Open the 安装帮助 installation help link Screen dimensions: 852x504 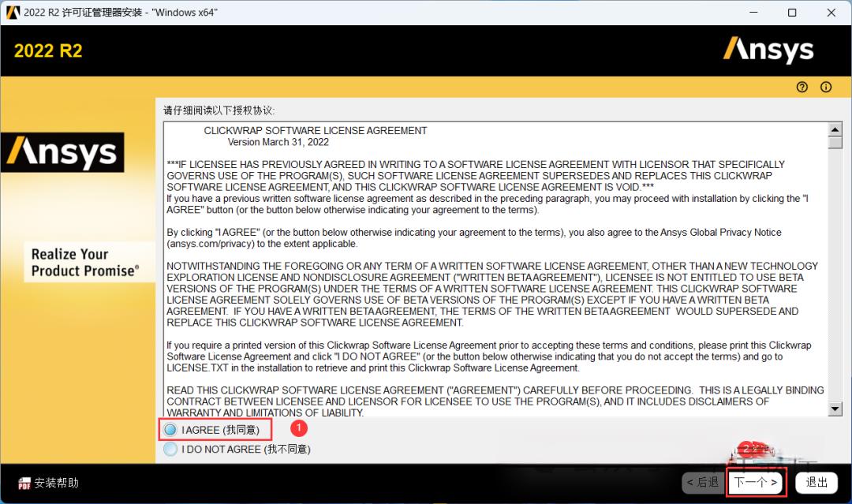[x=57, y=483]
